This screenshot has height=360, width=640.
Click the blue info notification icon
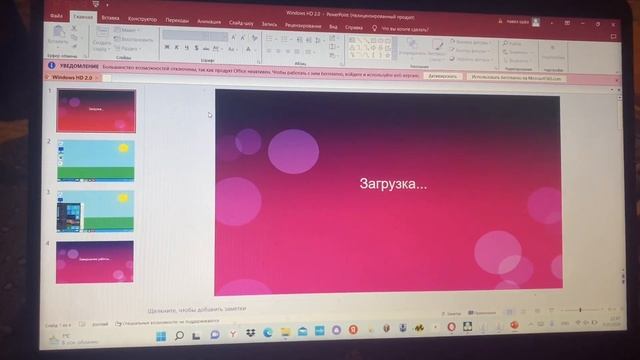pos(51,65)
